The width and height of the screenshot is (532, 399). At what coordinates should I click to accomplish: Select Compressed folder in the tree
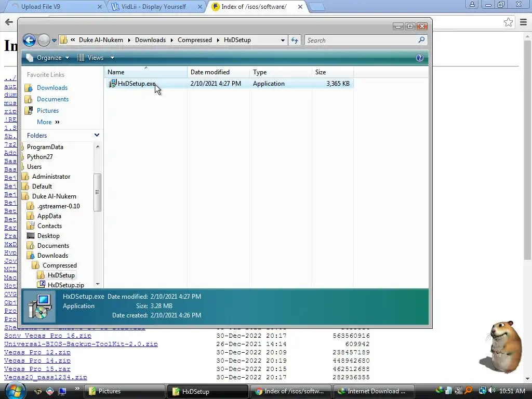click(x=59, y=265)
